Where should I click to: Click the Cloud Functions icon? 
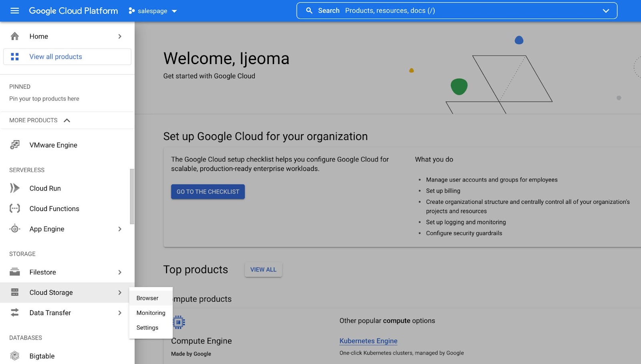(x=15, y=208)
